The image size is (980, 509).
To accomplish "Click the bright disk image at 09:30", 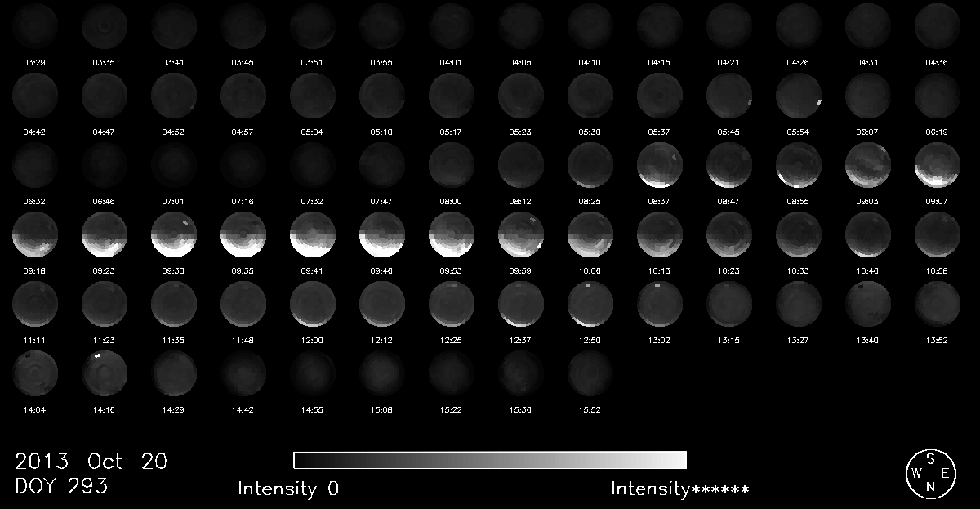I will (173, 235).
